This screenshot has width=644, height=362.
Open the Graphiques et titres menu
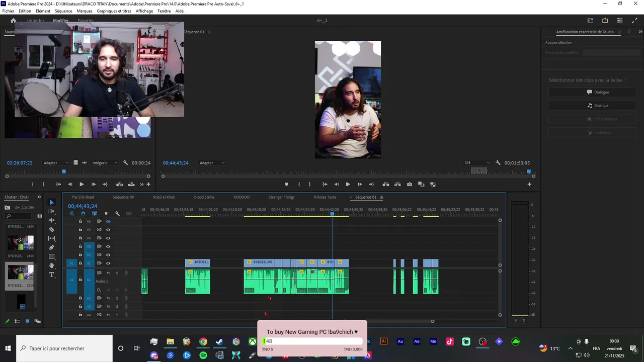click(114, 11)
